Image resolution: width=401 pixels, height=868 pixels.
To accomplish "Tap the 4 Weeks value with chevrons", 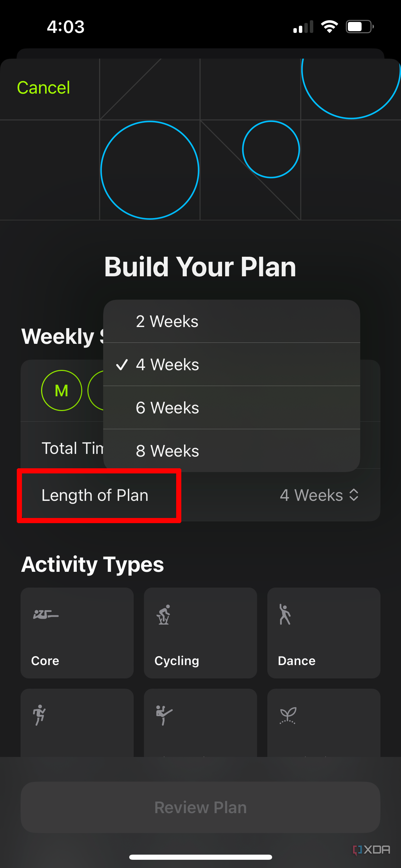I will point(319,495).
